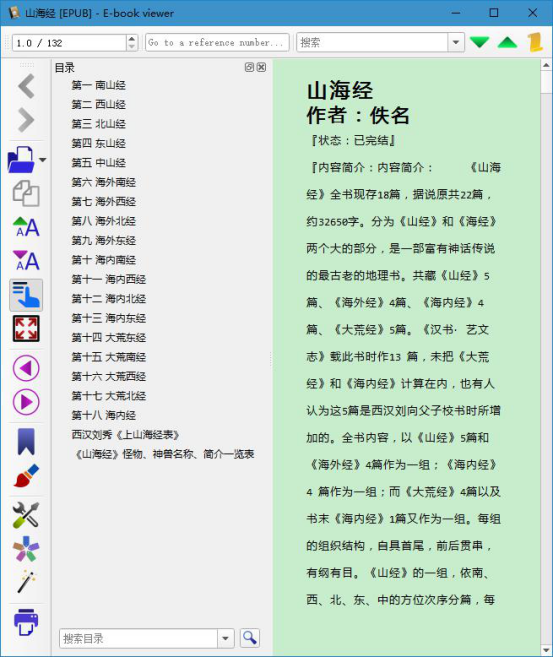Open Preferences with the tools icon
553x657 pixels.
pos(26,515)
